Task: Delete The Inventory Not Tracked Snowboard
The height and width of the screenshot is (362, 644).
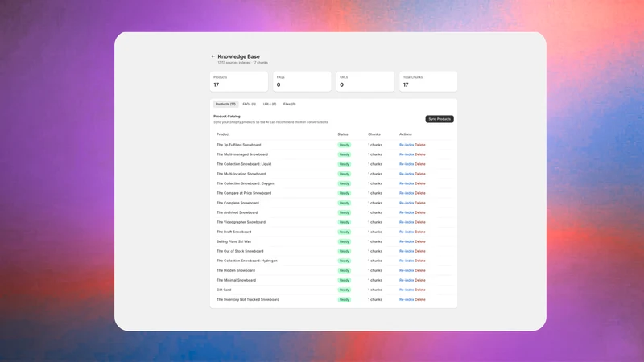Action: click(x=420, y=299)
